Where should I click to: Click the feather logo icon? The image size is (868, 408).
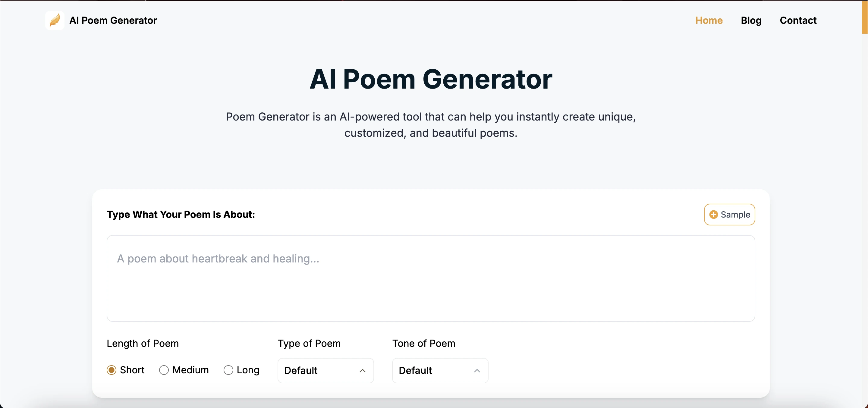click(x=55, y=20)
